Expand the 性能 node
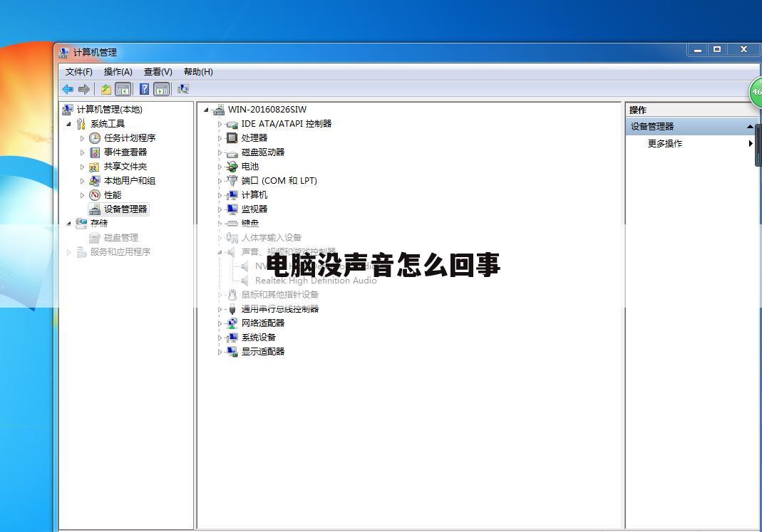 [82, 195]
